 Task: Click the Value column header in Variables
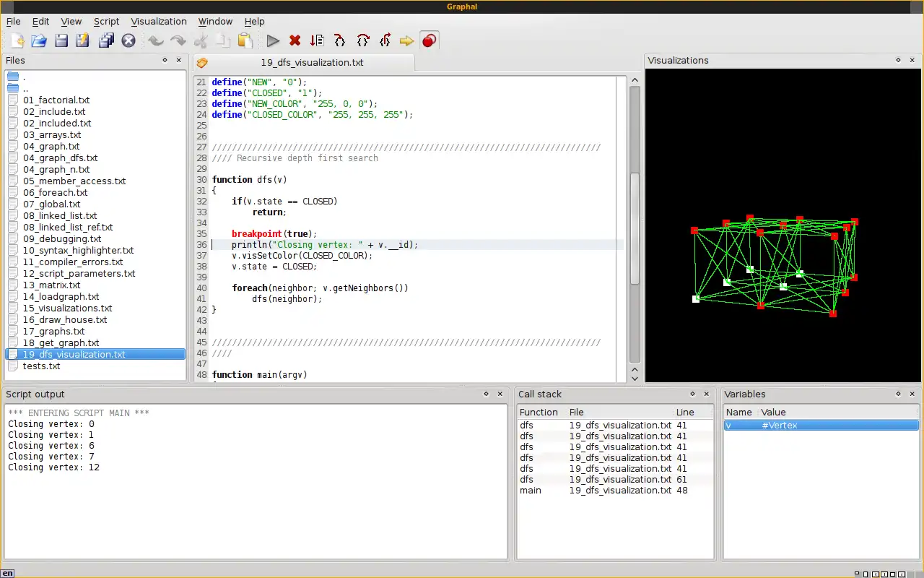[x=773, y=412]
